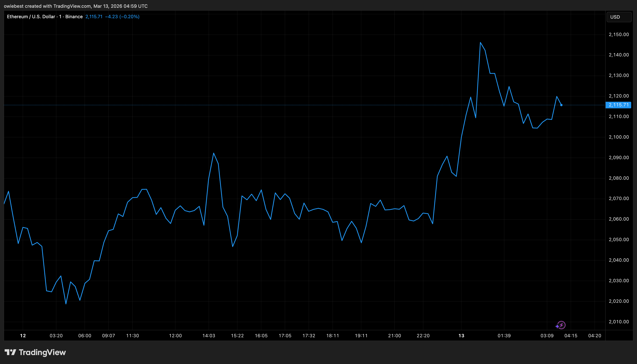Click the 03:20 time axis label

[x=56, y=336]
